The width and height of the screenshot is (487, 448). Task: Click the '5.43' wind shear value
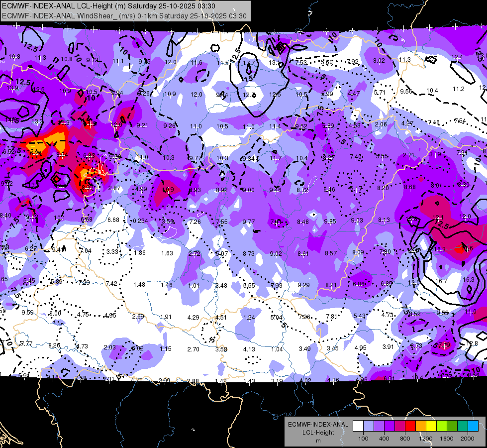[x=359, y=316]
